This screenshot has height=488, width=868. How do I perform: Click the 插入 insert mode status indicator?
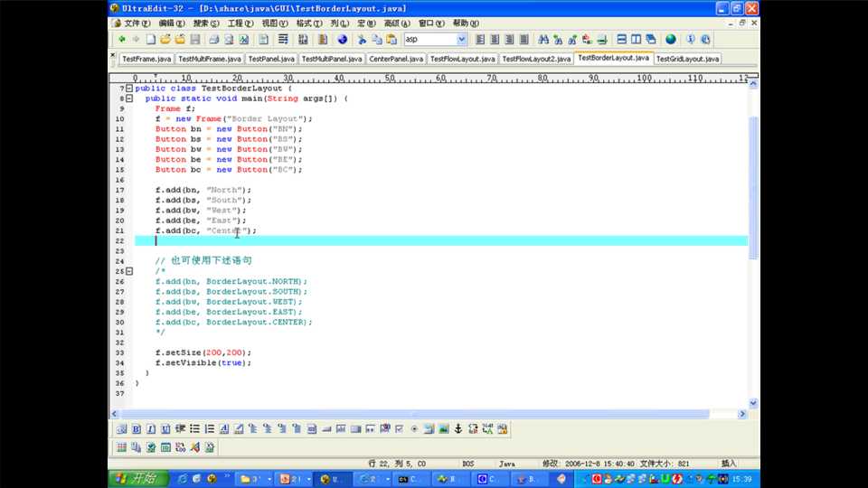(729, 464)
